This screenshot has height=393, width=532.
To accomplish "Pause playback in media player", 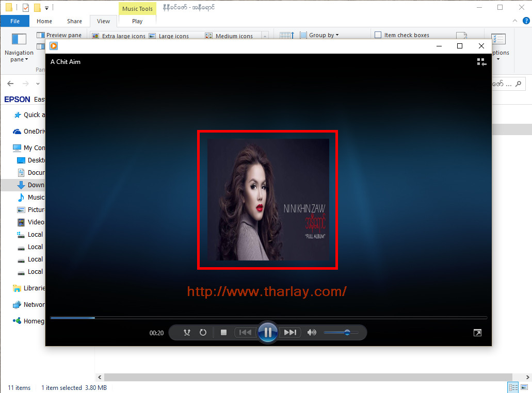I will (x=268, y=332).
